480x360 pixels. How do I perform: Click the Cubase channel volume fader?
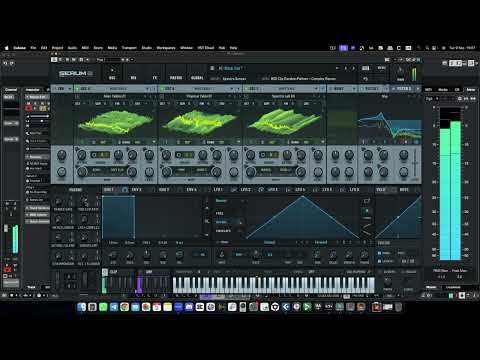pyautogui.click(x=6, y=228)
